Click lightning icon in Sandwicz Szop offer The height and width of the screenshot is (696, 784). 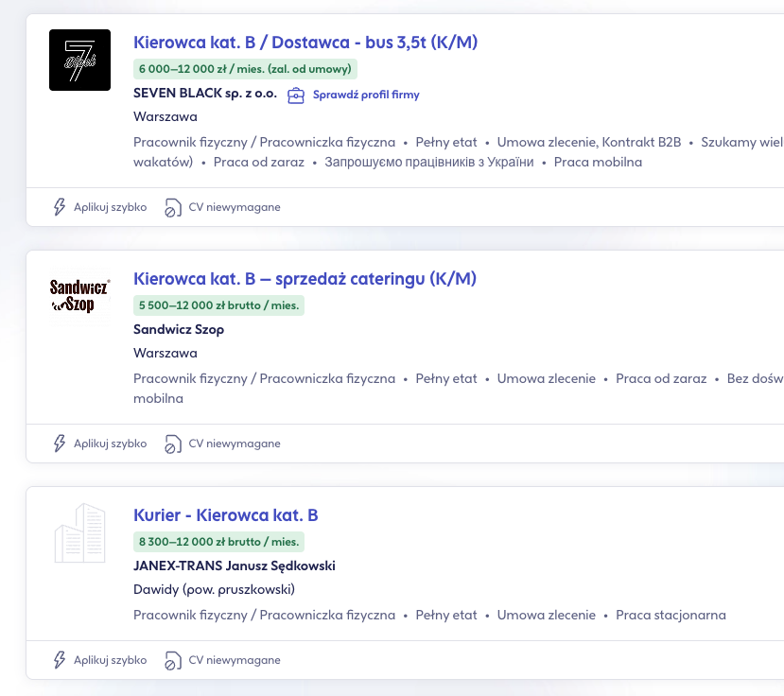[x=60, y=444]
